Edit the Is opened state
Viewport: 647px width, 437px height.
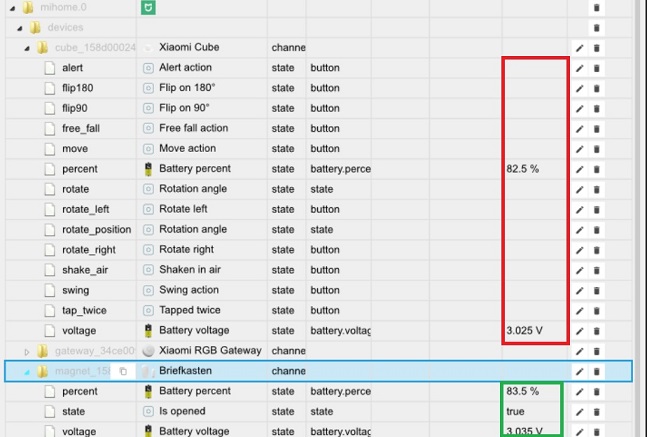580,412
